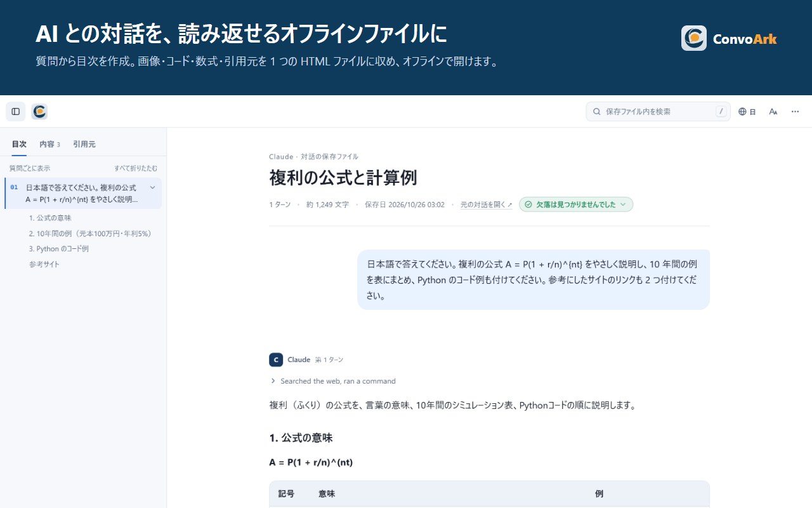Click the slash shortcut badge in search
This screenshot has height=508, width=812.
coord(721,112)
